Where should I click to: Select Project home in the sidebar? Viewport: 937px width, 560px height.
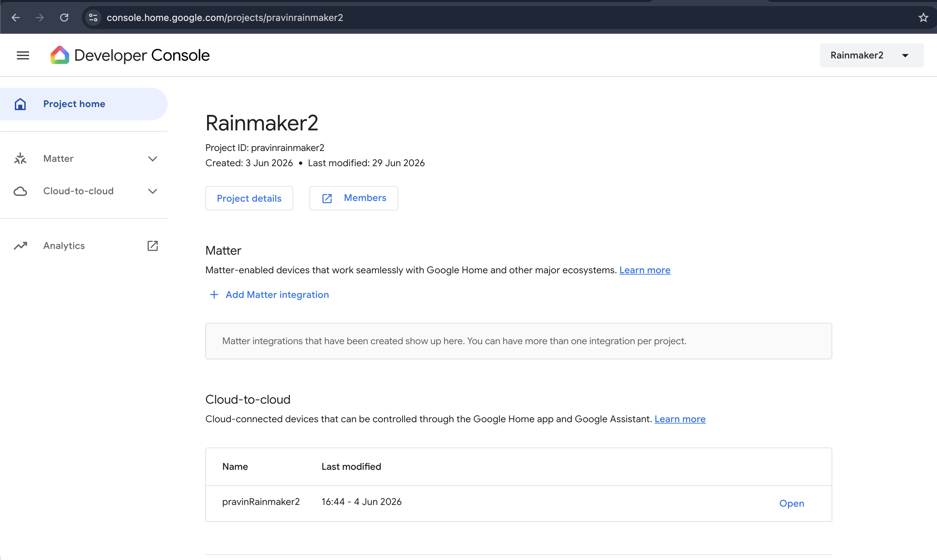click(x=84, y=104)
